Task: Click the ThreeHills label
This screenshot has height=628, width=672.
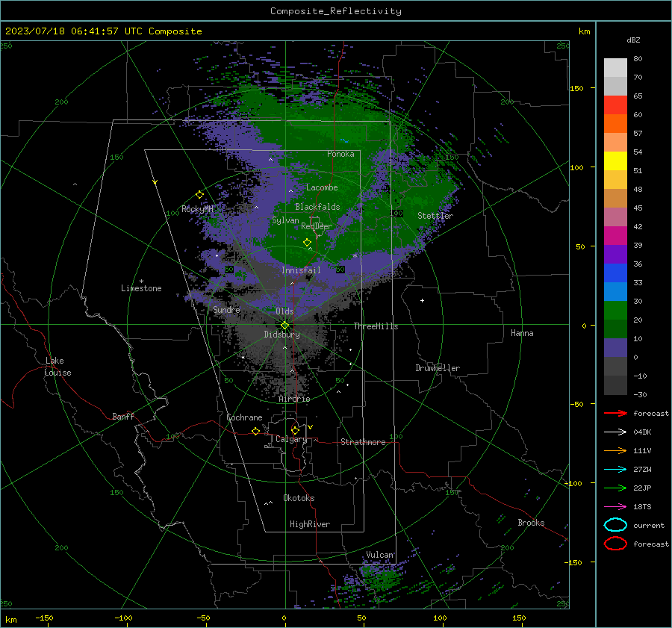Action: click(x=376, y=326)
